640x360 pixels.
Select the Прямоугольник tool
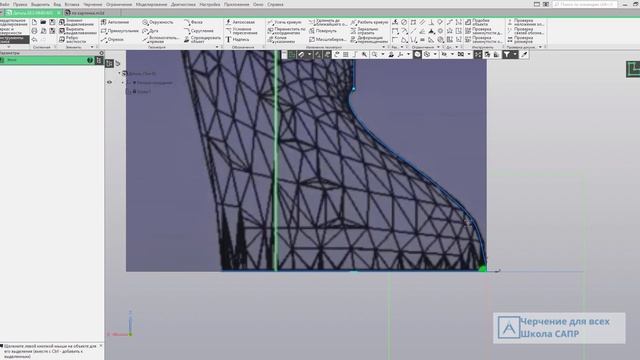120,31
